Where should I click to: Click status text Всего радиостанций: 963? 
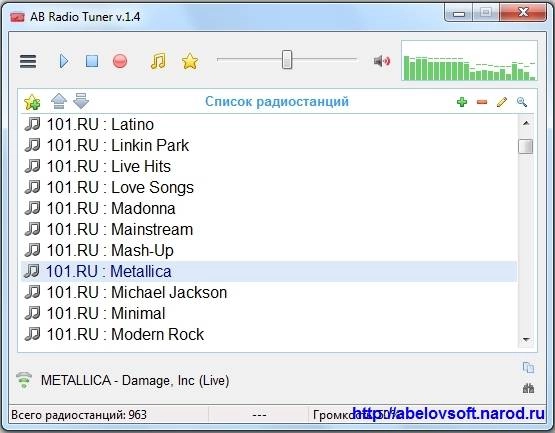pos(79,415)
